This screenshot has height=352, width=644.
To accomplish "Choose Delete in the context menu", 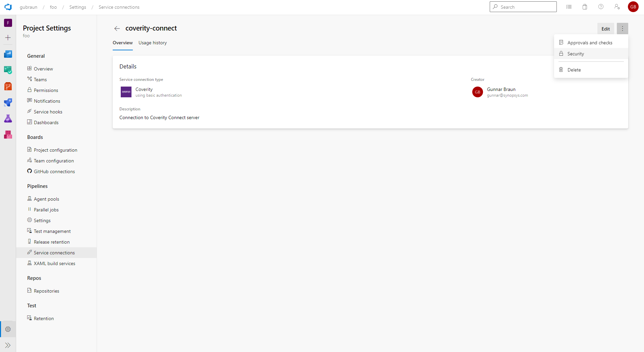I will click(x=574, y=70).
